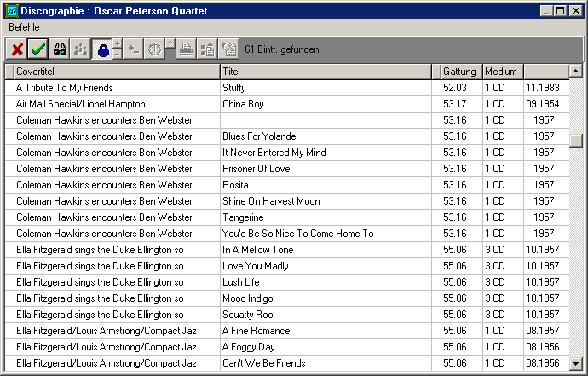Open search with the binoculars icon
This screenshot has width=588, height=376.
(60, 49)
